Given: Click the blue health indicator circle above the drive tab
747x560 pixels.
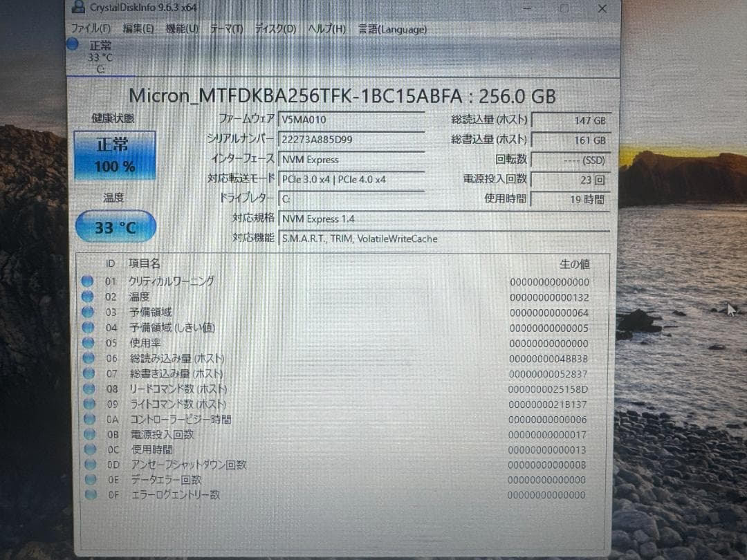Looking at the screenshot, I should click(73, 44).
